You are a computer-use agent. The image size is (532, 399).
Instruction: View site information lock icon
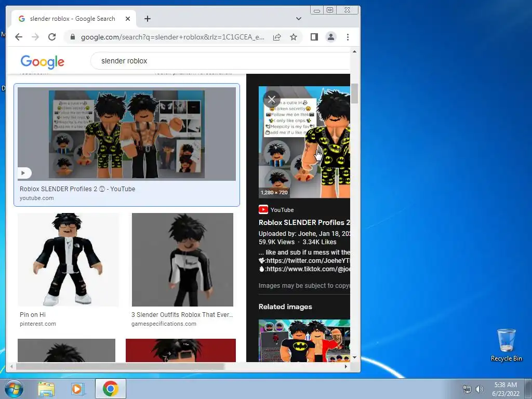(72, 37)
